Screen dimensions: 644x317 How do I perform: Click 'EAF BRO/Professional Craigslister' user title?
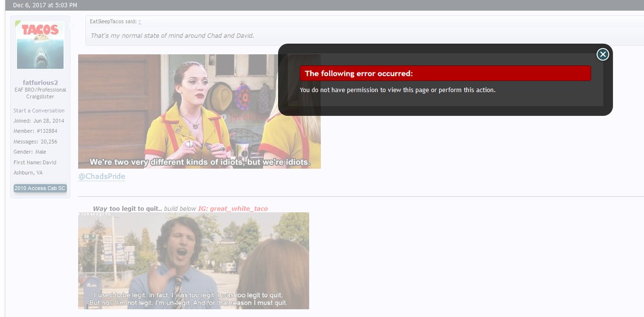point(40,93)
